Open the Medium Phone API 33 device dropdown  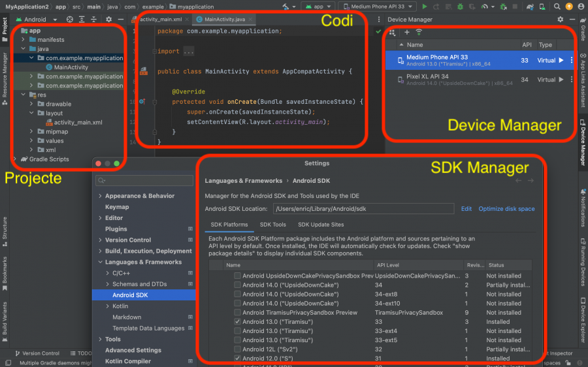[378, 7]
